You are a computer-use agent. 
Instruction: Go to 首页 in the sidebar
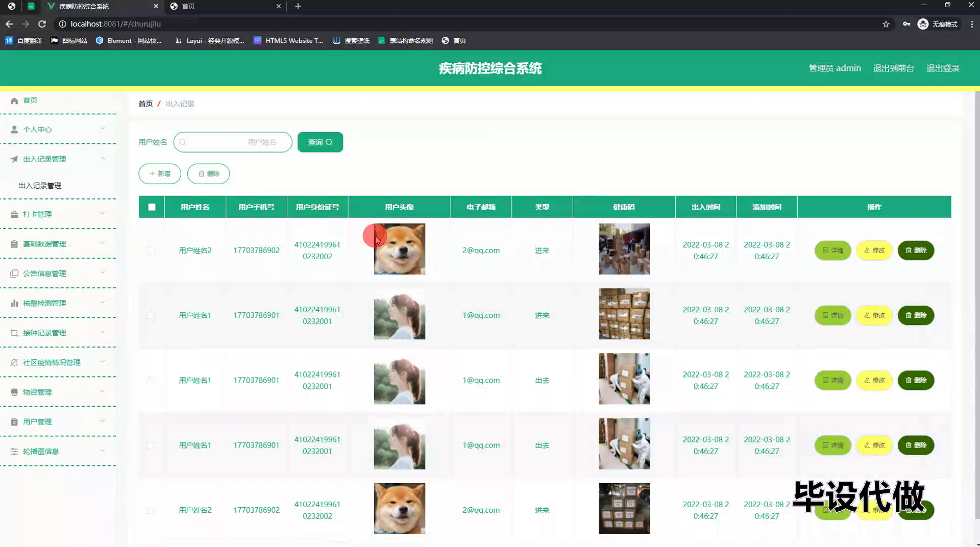click(30, 101)
